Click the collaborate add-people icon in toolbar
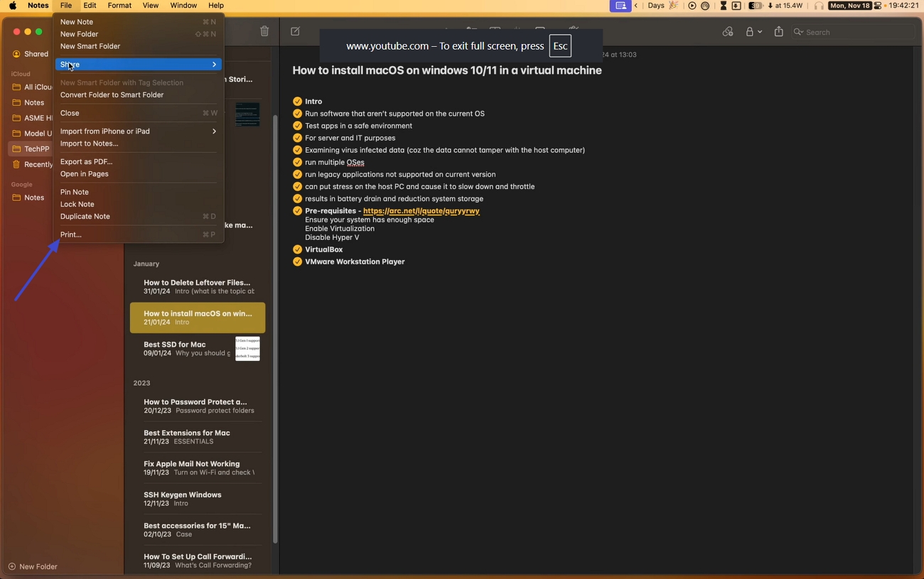The height and width of the screenshot is (579, 924). [x=727, y=32]
